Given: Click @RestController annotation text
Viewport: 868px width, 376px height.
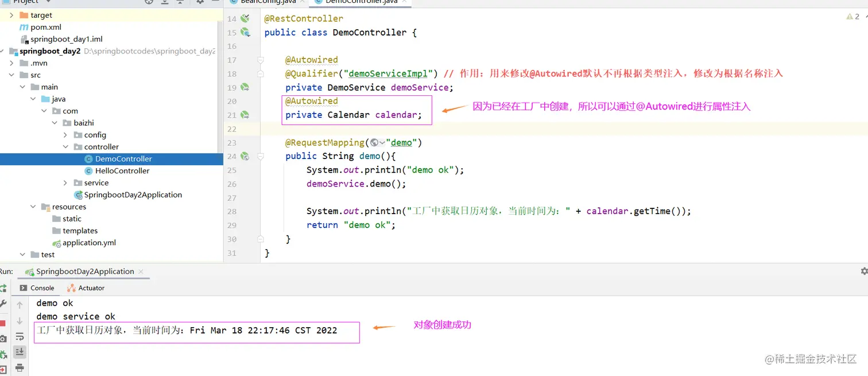Looking at the screenshot, I should click(304, 19).
